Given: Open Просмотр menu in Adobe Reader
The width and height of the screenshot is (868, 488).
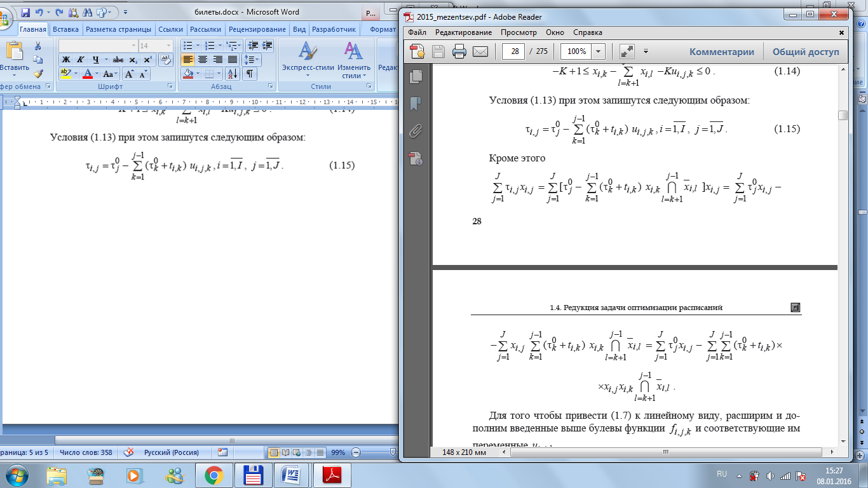Looking at the screenshot, I should point(519,32).
